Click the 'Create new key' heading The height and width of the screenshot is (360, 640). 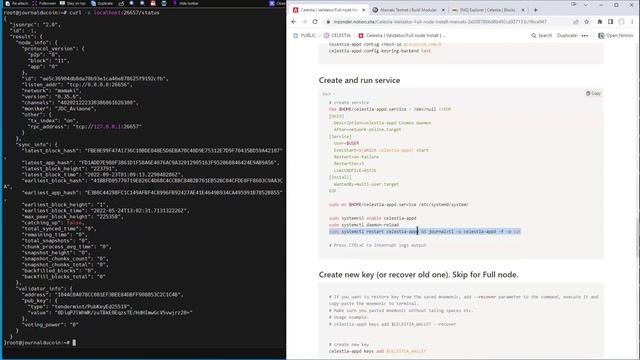418,275
